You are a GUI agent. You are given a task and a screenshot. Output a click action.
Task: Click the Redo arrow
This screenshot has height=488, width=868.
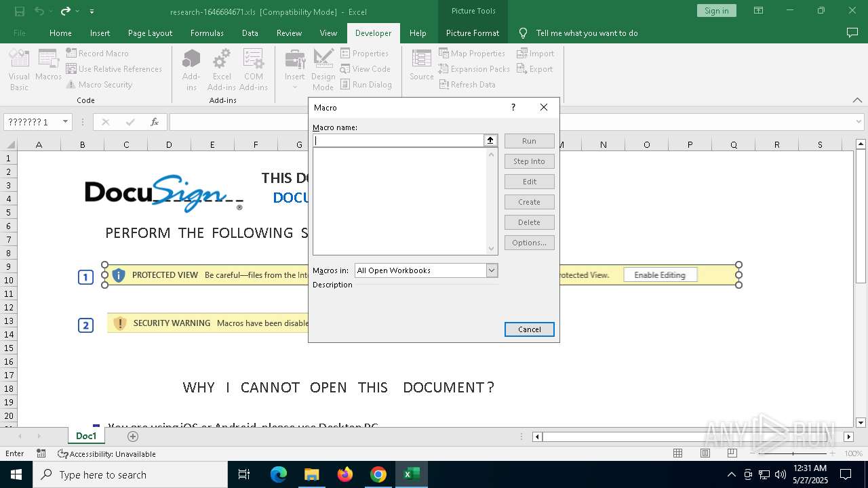tap(66, 11)
